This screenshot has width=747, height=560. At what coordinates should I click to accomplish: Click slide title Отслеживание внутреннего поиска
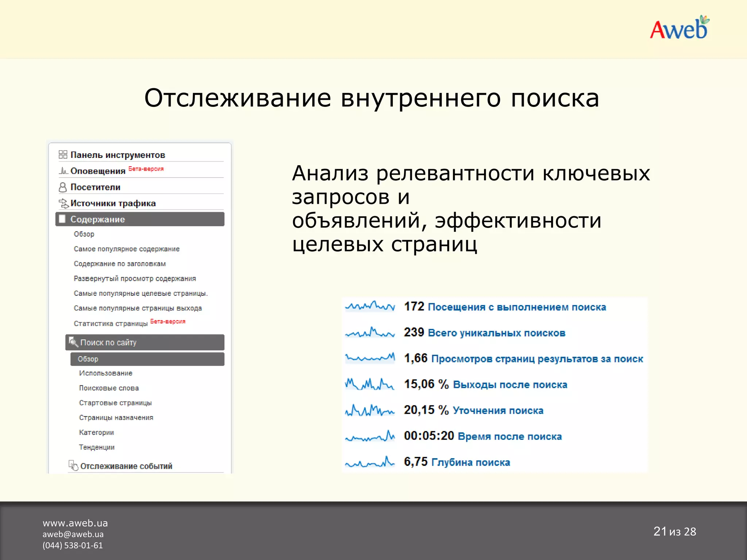coord(372,98)
